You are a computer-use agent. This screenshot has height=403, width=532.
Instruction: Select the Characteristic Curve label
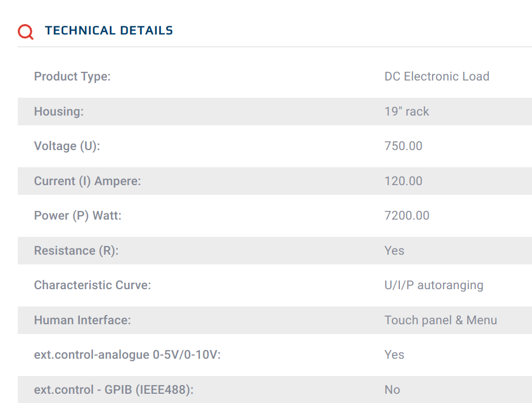point(92,285)
